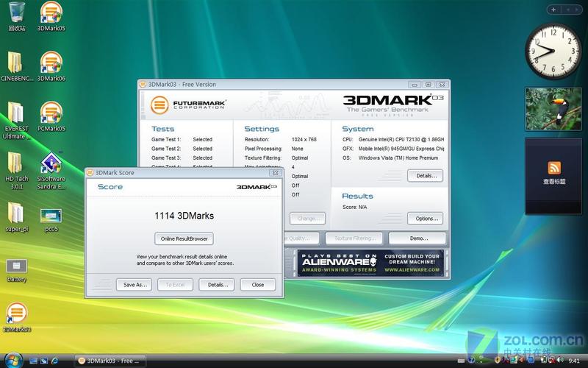This screenshot has width=588, height=368.
Task: Open the EVEREST Ultimate folder
Action: (16, 120)
